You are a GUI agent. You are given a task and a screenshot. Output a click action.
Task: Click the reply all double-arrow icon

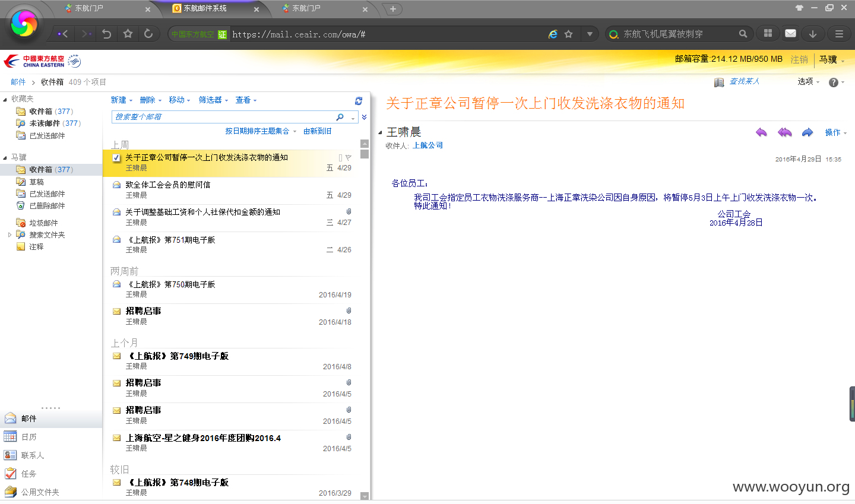784,132
